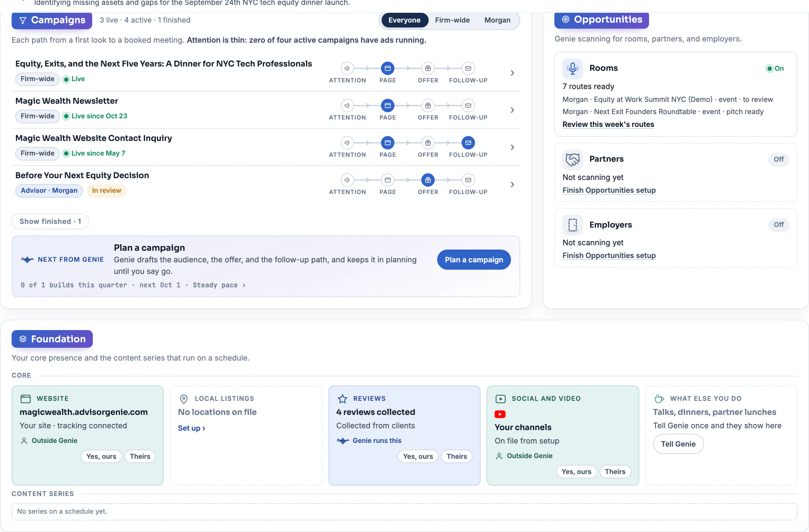Click the Attention icon for the Equity, Exits dinner campaign

tap(347, 68)
